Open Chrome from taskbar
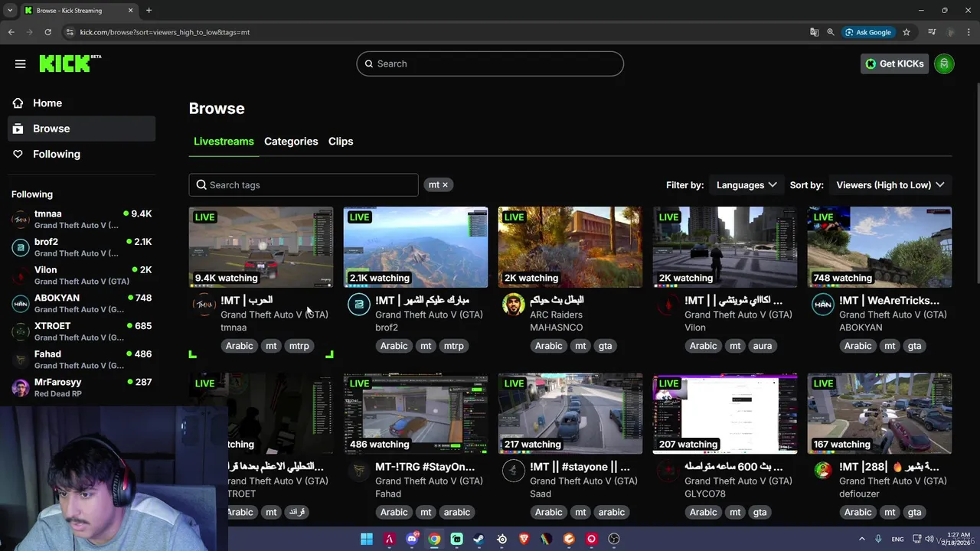This screenshot has width=980, height=551. click(x=434, y=539)
